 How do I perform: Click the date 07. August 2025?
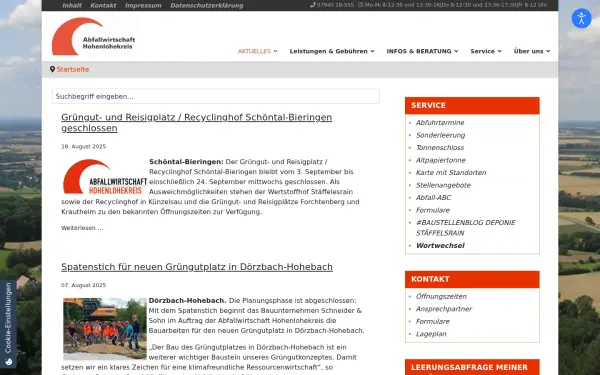coord(83,285)
